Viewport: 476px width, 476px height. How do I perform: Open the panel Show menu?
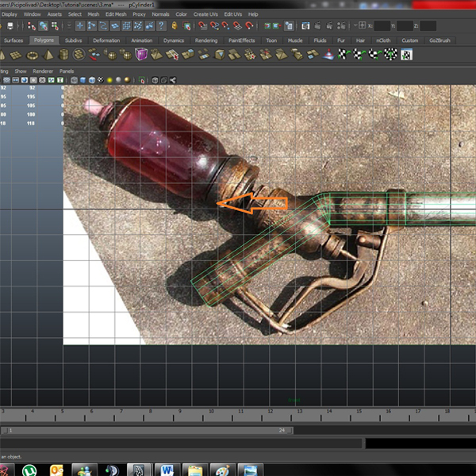coord(21,71)
